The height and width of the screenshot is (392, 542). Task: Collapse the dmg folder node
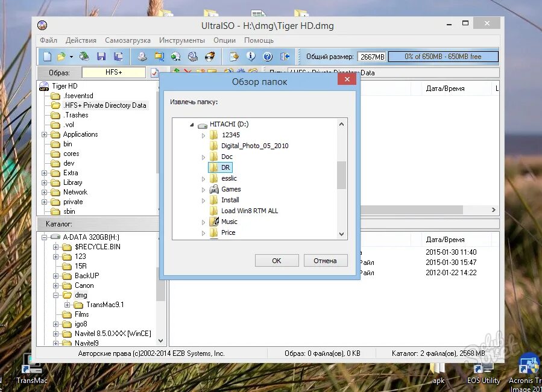(x=55, y=295)
